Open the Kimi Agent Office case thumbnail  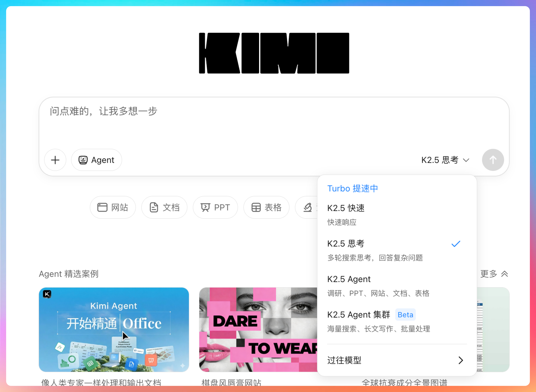coord(114,329)
